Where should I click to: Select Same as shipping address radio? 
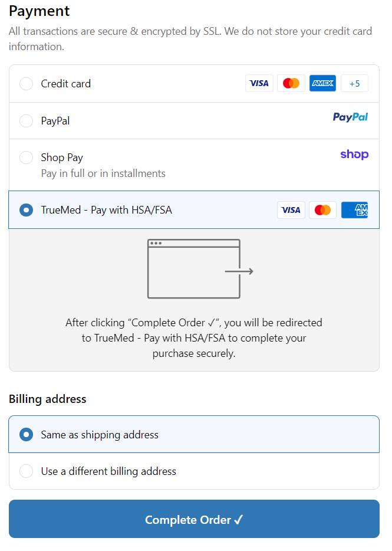click(27, 435)
